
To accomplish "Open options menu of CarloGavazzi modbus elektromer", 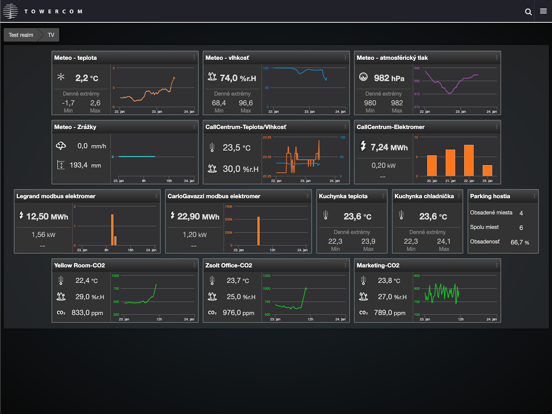I will 307,196.
